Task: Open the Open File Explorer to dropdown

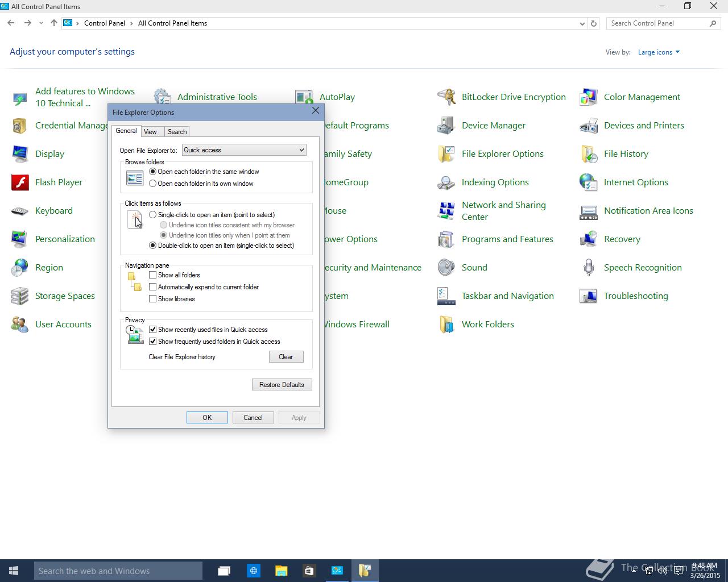Action: 244,150
